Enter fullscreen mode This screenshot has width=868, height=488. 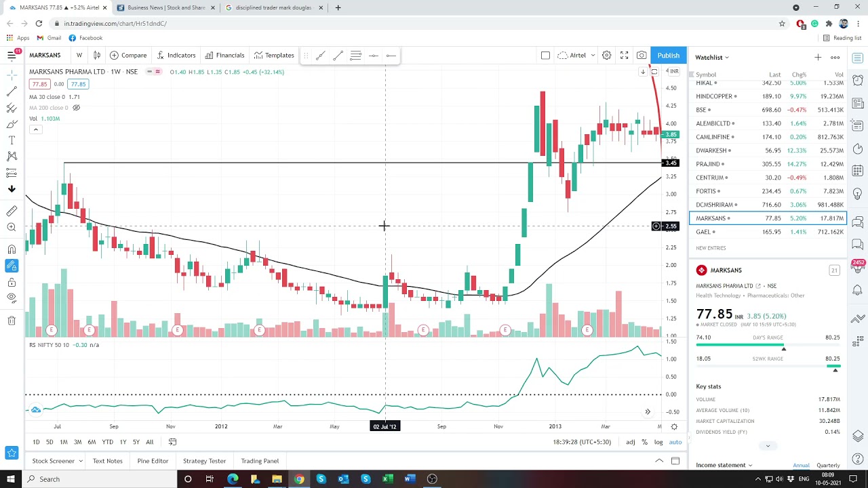(x=624, y=55)
